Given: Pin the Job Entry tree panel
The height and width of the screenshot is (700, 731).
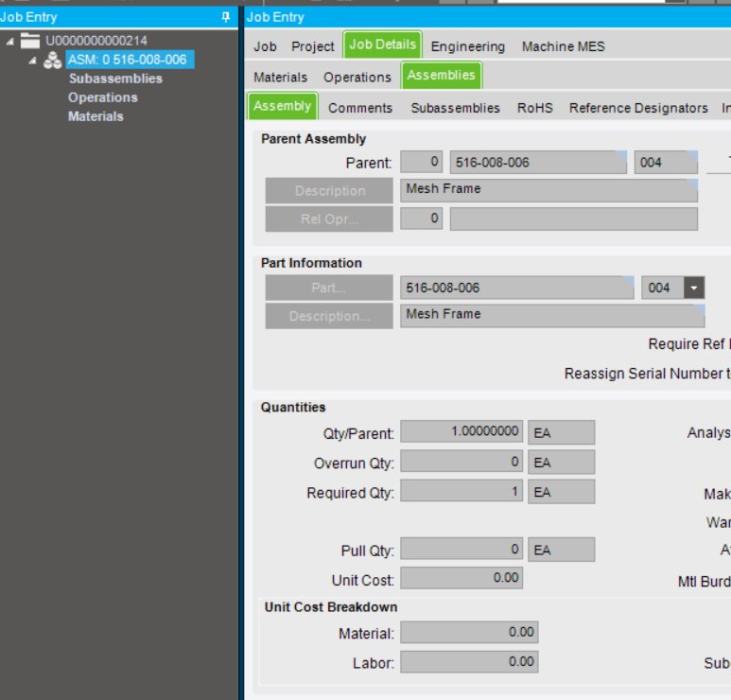Looking at the screenshot, I should (x=225, y=17).
